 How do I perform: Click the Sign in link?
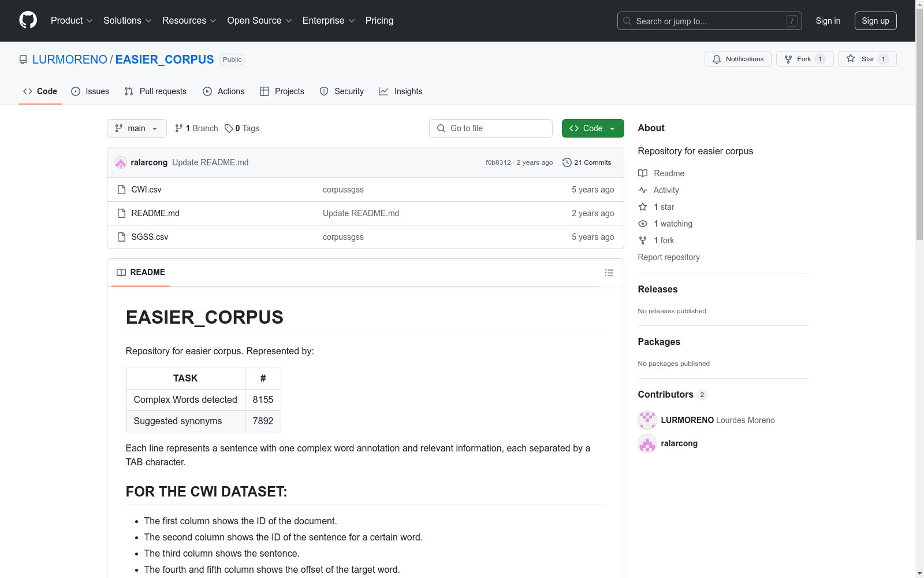coord(828,21)
